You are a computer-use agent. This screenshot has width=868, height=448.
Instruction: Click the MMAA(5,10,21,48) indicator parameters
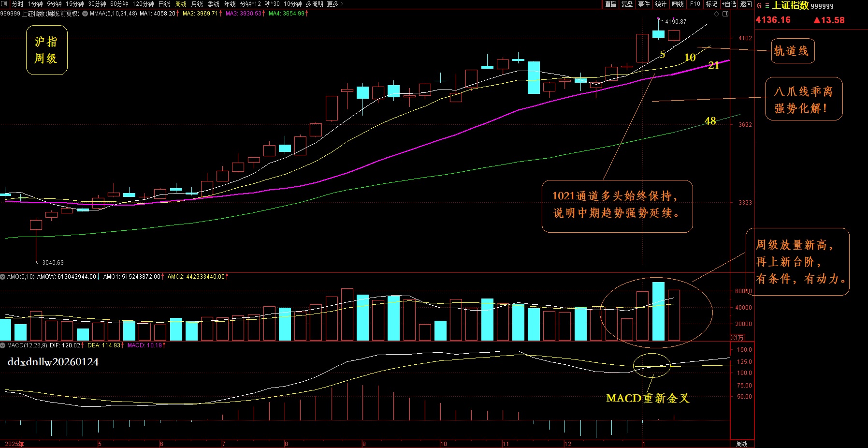click(114, 14)
